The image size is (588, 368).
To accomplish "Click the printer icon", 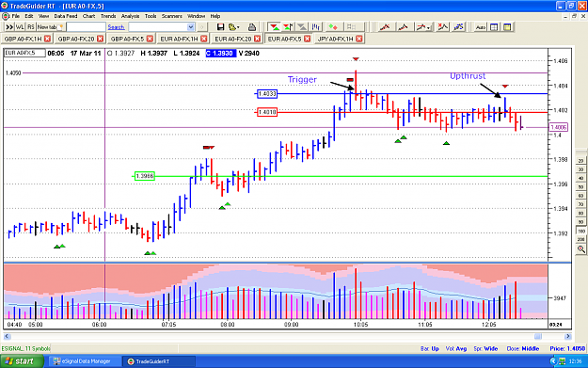I will tap(251, 27).
